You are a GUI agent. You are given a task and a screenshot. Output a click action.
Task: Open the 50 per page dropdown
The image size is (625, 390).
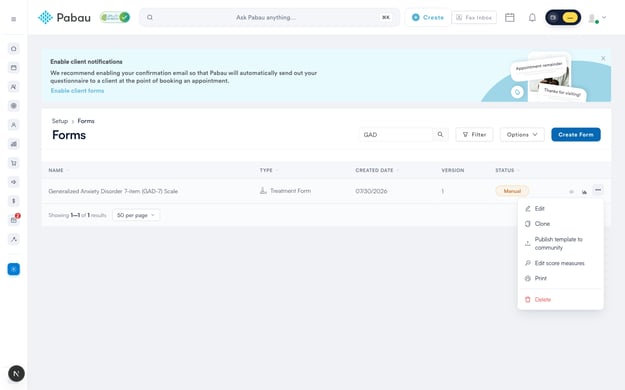click(136, 215)
